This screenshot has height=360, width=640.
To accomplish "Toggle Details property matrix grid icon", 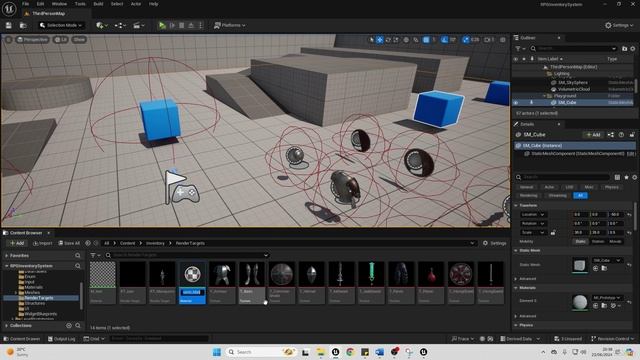I will (x=617, y=177).
